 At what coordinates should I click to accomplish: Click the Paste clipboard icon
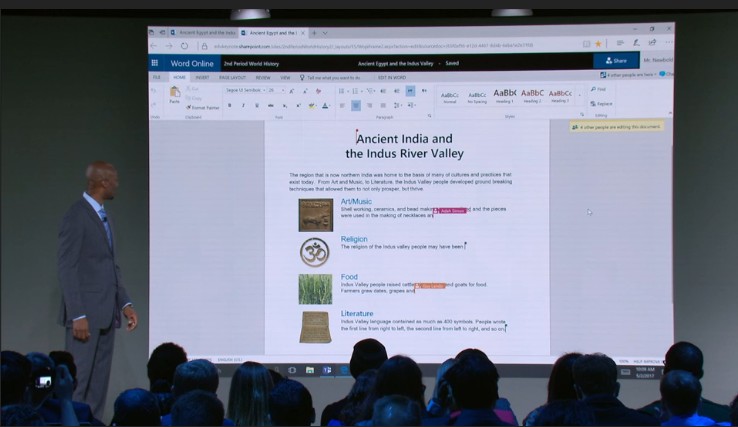175,94
